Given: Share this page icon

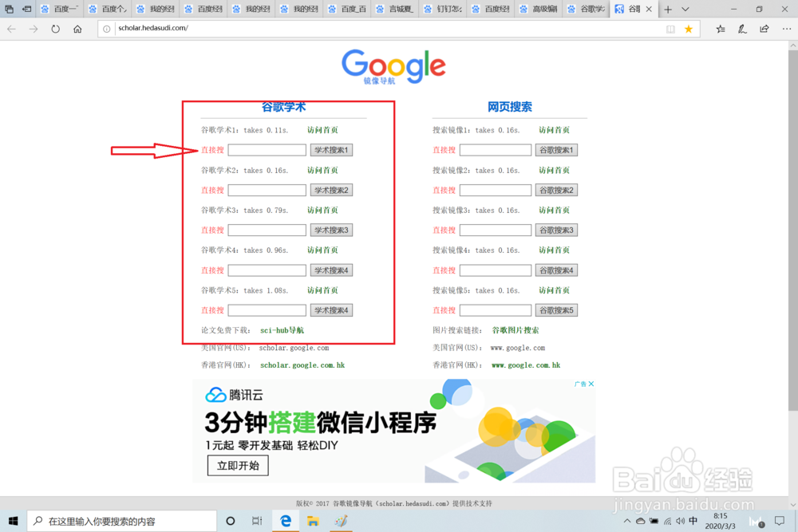Looking at the screenshot, I should [x=764, y=29].
